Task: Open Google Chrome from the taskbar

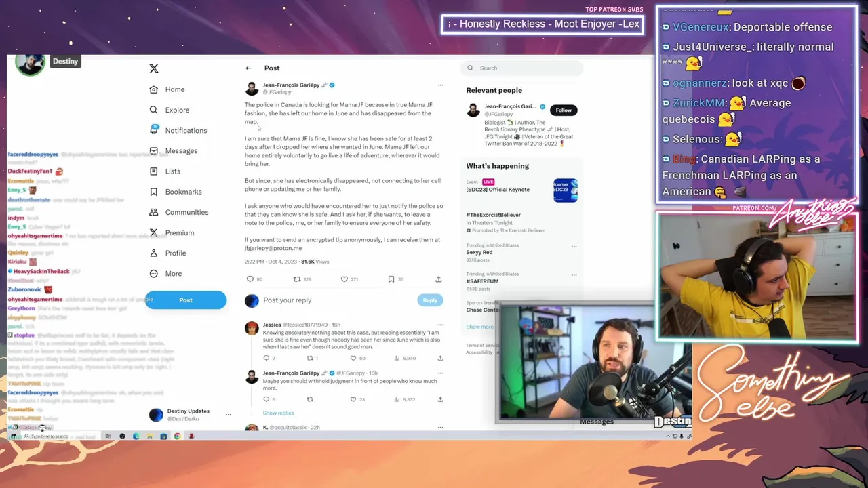Action: pos(177,436)
